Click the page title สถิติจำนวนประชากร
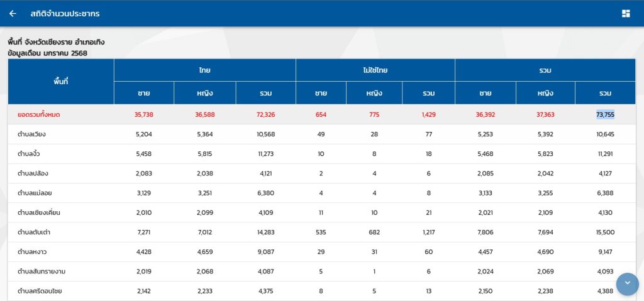 [65, 13]
